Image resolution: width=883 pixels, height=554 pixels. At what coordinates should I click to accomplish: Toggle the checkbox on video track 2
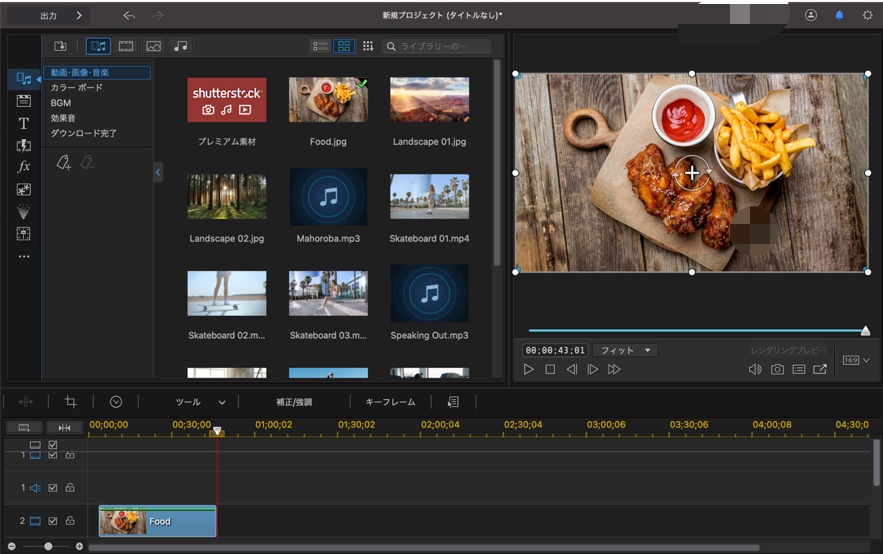[53, 521]
